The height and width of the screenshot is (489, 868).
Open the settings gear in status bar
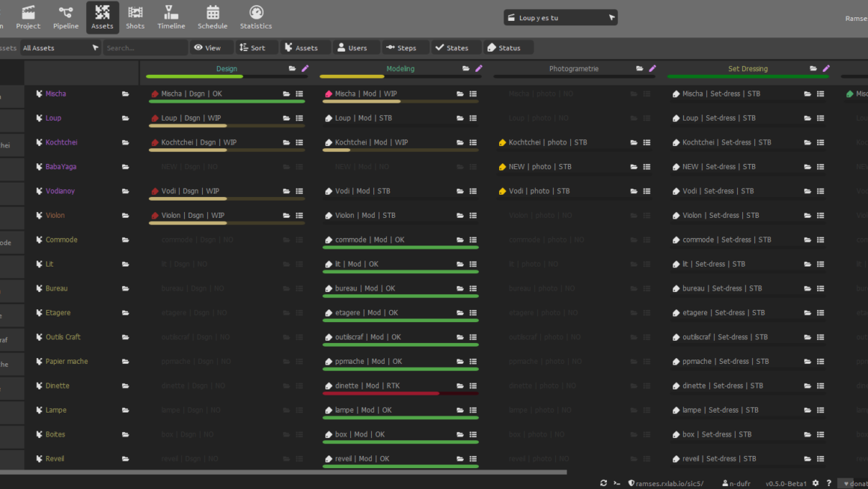pos(816,483)
